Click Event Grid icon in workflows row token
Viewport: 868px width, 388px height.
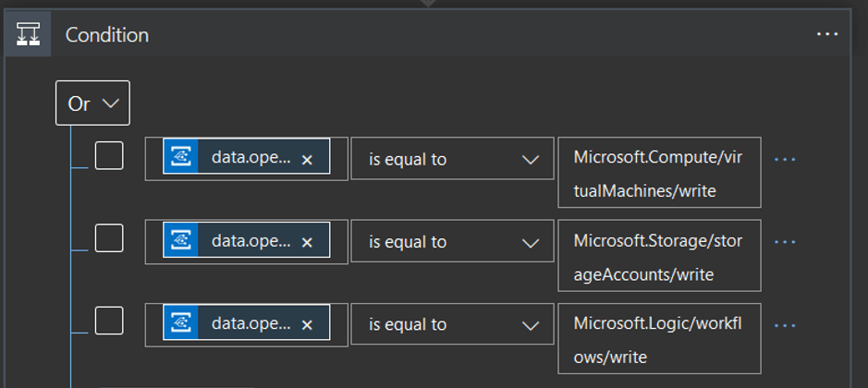click(x=181, y=322)
